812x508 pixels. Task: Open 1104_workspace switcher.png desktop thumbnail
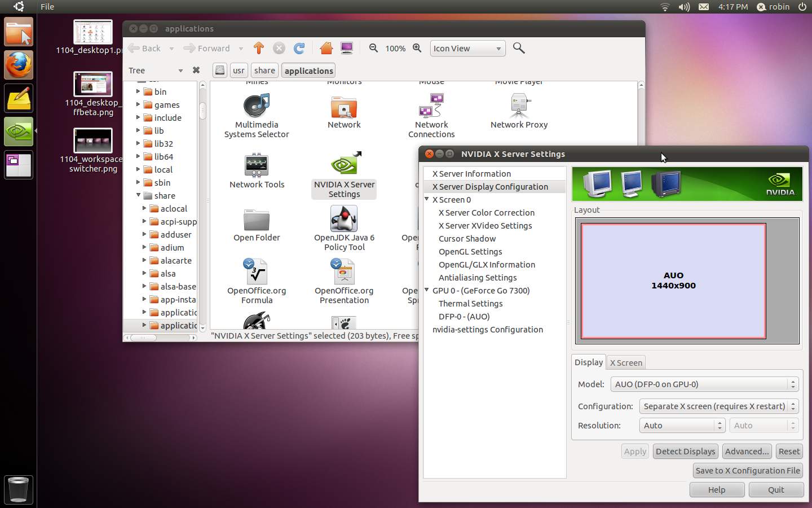click(93, 141)
